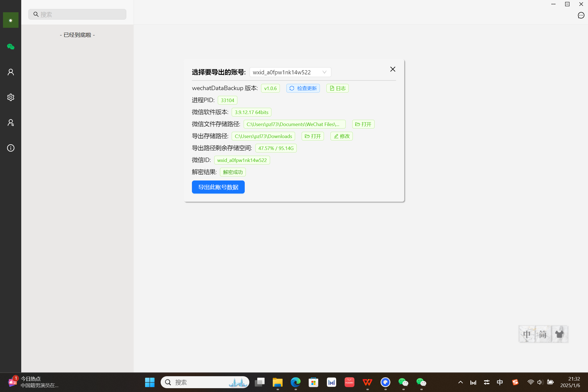
Task: Open the about info icon in sidebar
Action: [11, 148]
